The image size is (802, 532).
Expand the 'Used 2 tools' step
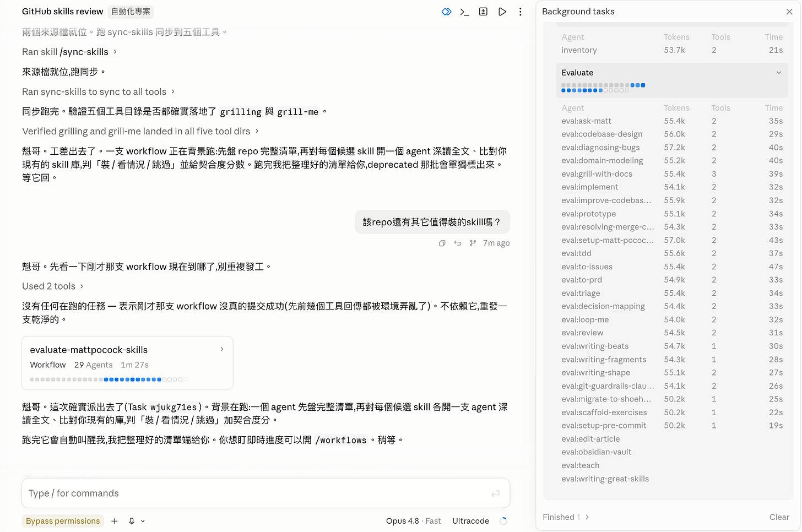53,286
